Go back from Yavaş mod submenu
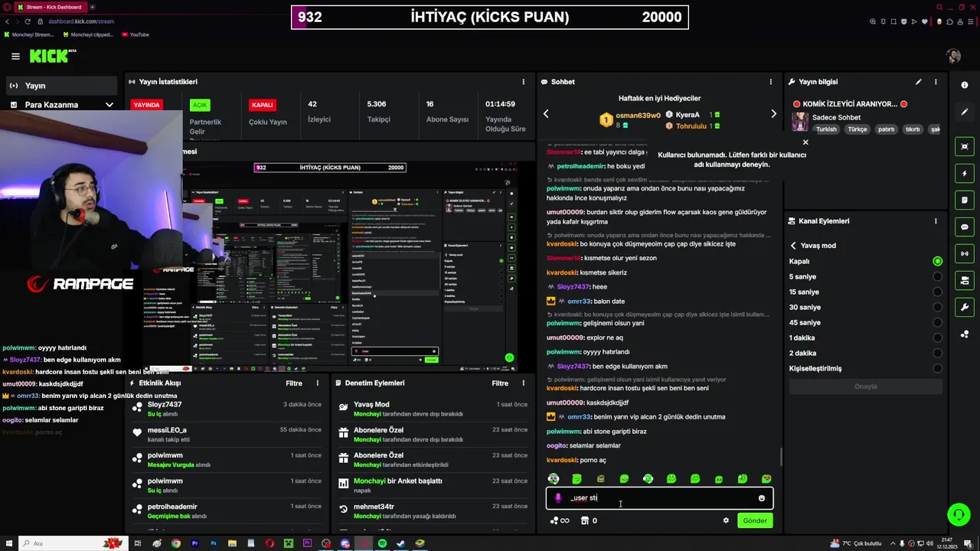The image size is (980, 551). tap(793, 246)
